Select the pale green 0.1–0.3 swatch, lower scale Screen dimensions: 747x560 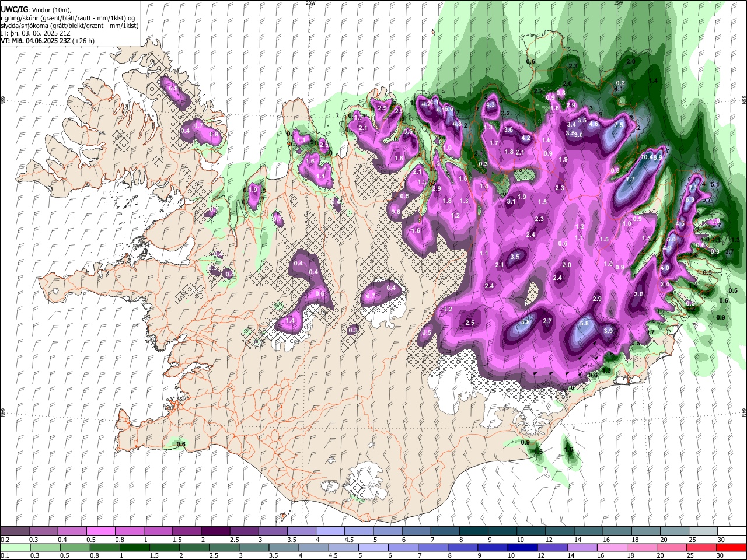tap(15, 547)
